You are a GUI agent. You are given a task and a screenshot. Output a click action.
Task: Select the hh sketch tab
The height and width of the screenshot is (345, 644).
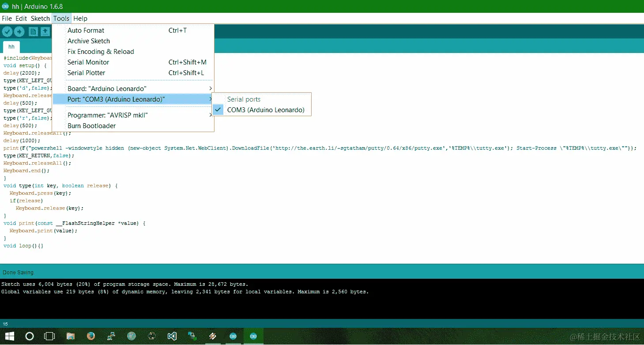tap(11, 47)
